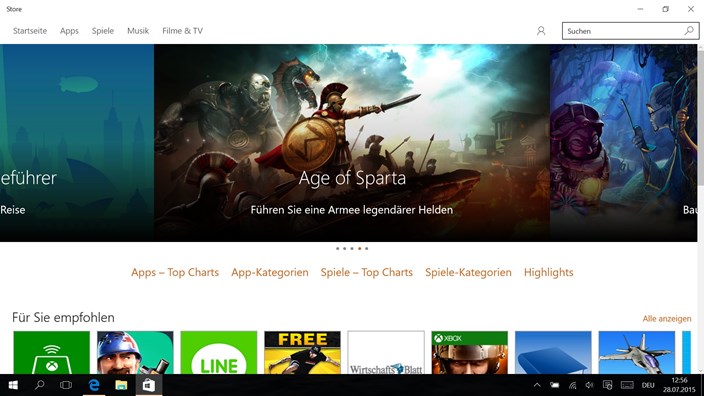Open File Explorer from the taskbar

tap(121, 385)
